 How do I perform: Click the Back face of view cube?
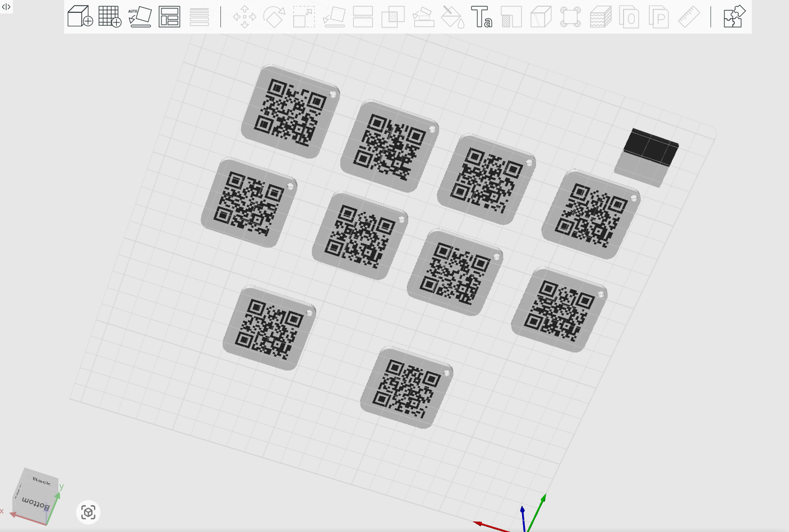coord(41,480)
